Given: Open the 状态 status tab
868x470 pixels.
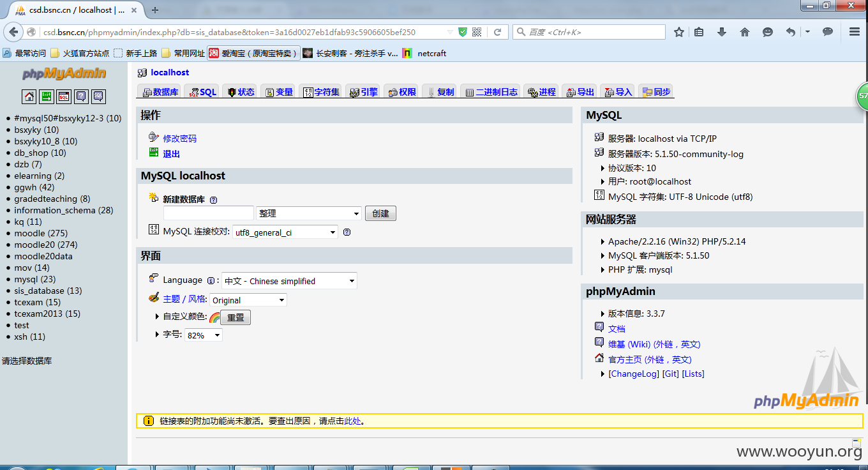Looking at the screenshot, I should click(241, 92).
